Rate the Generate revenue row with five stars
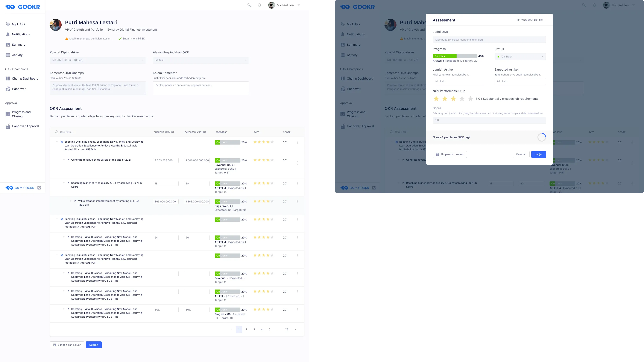Screen dimensions: 644x362 tap(272, 160)
